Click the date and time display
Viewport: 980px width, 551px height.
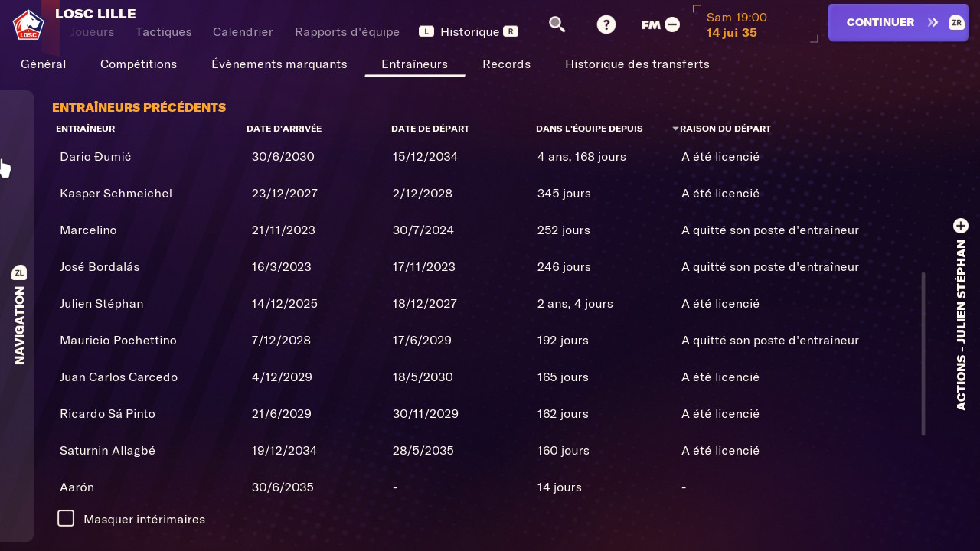[736, 24]
